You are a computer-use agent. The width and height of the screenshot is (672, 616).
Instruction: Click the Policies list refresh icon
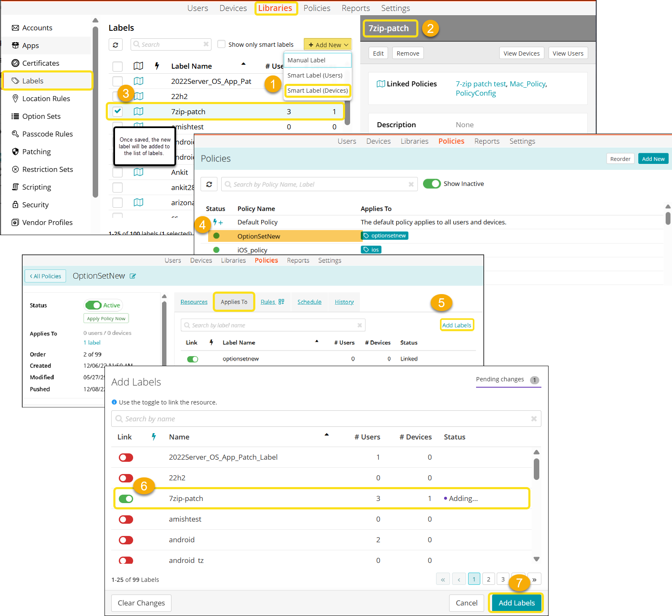pyautogui.click(x=209, y=184)
